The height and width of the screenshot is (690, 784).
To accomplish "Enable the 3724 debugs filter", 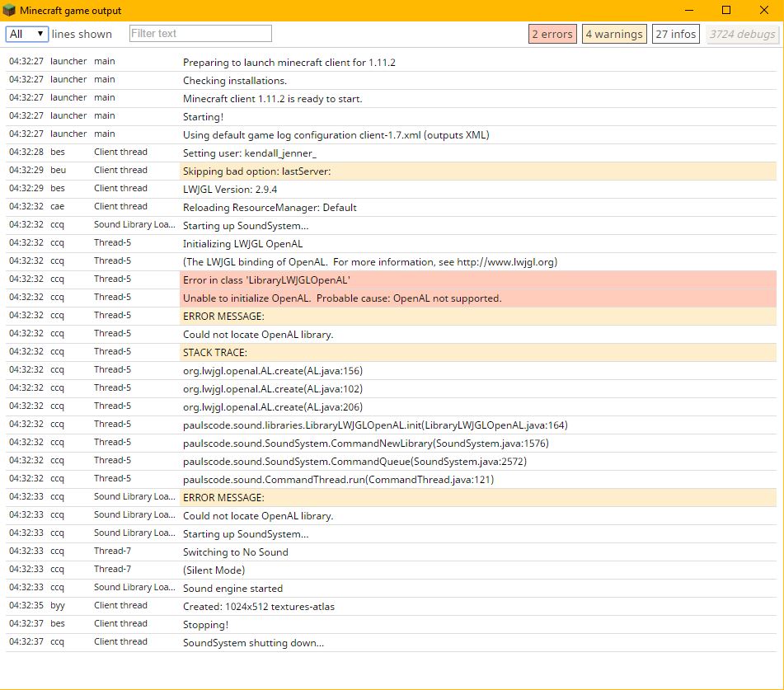I will [742, 34].
